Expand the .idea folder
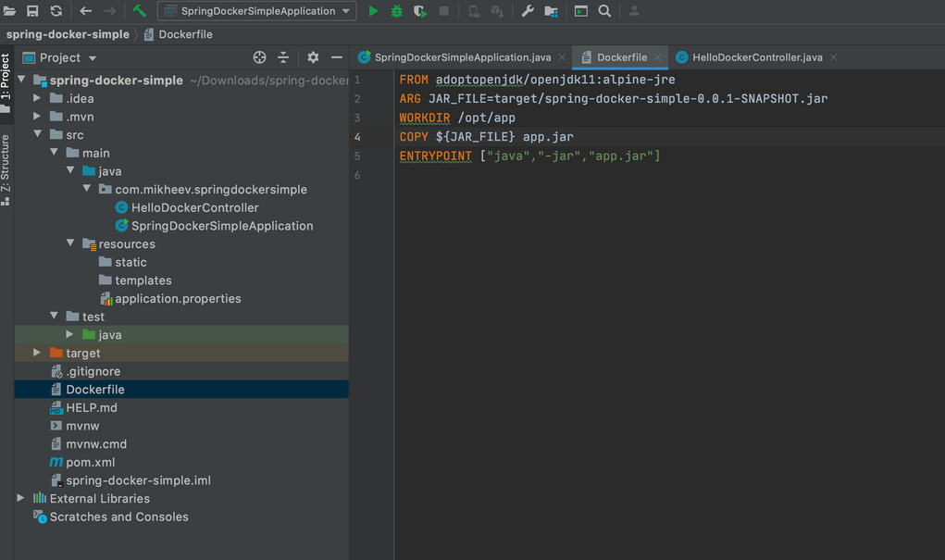The width and height of the screenshot is (945, 560). 37,98
